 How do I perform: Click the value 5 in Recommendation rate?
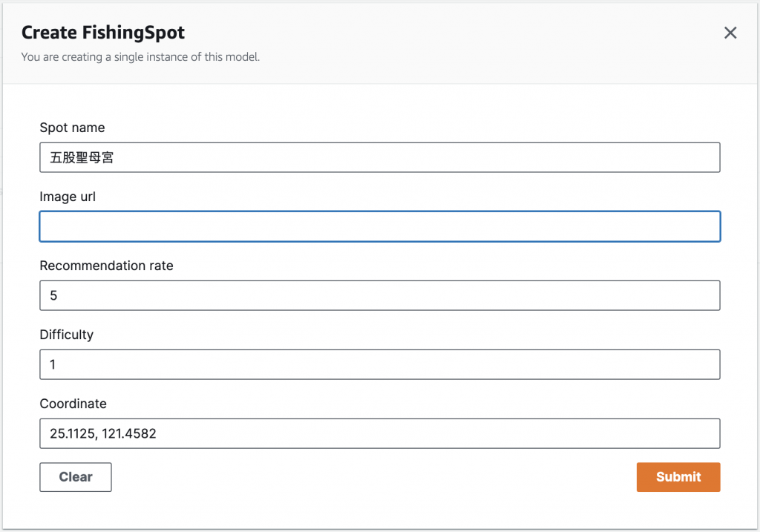click(53, 295)
